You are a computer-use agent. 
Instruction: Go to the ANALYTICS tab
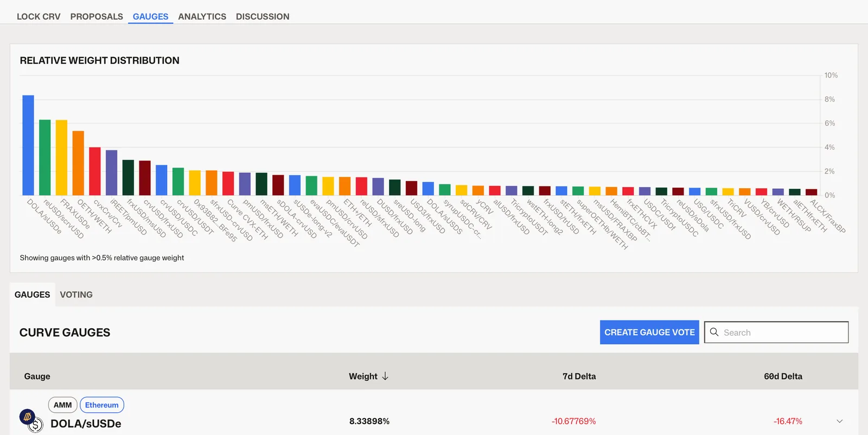point(202,16)
